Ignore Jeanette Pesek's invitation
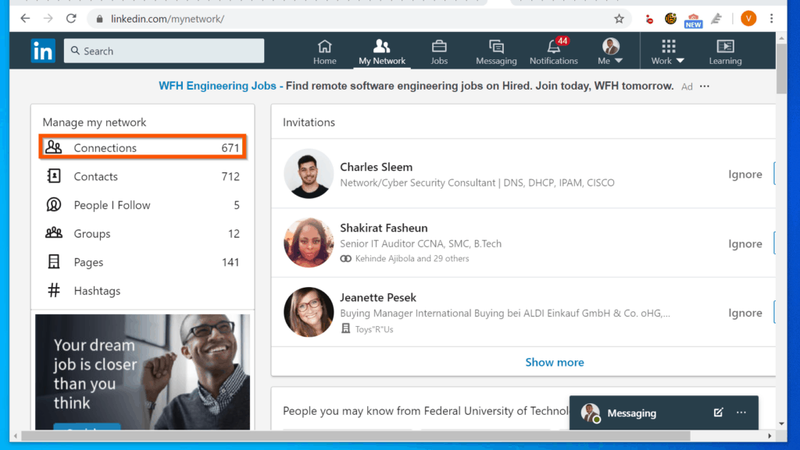This screenshot has height=450, width=800. (x=745, y=313)
